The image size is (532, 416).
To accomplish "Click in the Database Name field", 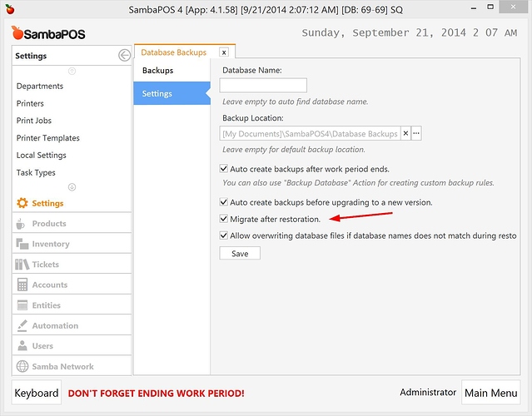I will tap(263, 85).
